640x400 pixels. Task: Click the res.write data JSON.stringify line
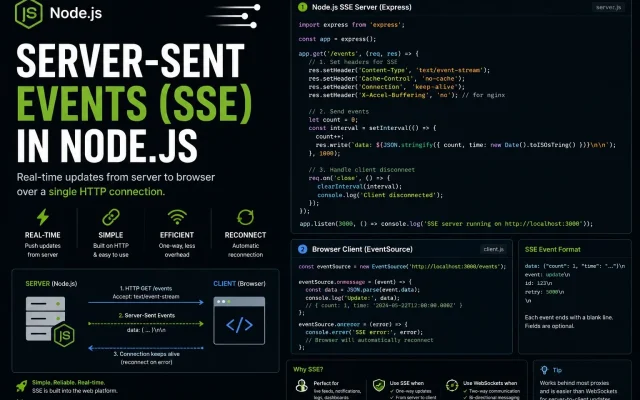(x=466, y=145)
